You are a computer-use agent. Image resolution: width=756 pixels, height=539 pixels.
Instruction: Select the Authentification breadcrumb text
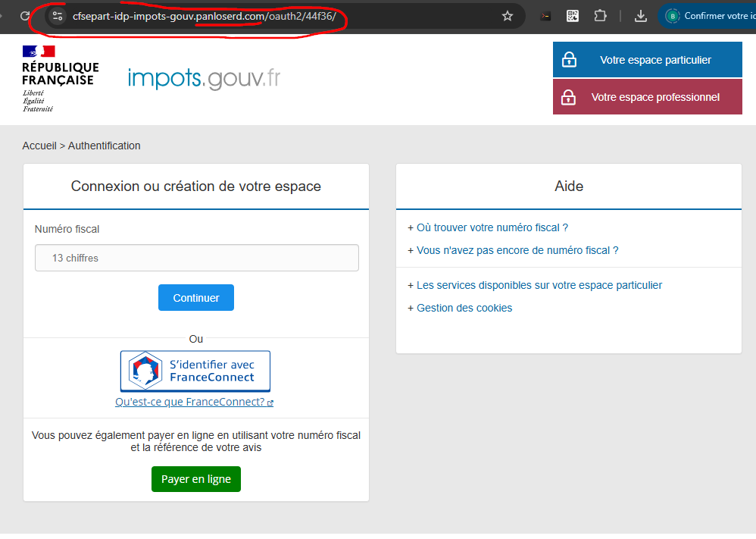pyautogui.click(x=104, y=146)
